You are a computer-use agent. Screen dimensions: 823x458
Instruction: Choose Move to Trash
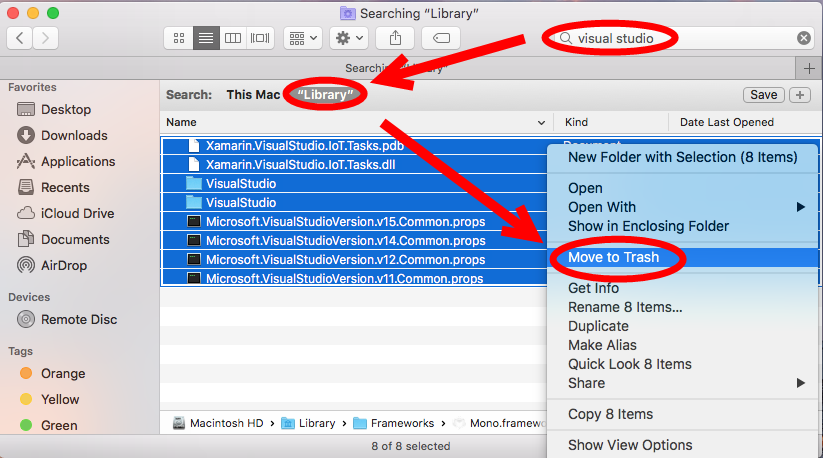(x=682, y=257)
